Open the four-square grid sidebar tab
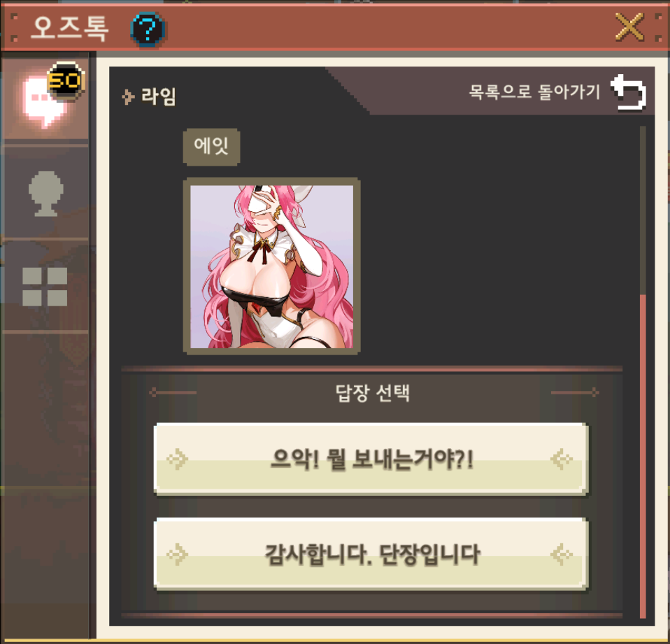 (x=45, y=287)
